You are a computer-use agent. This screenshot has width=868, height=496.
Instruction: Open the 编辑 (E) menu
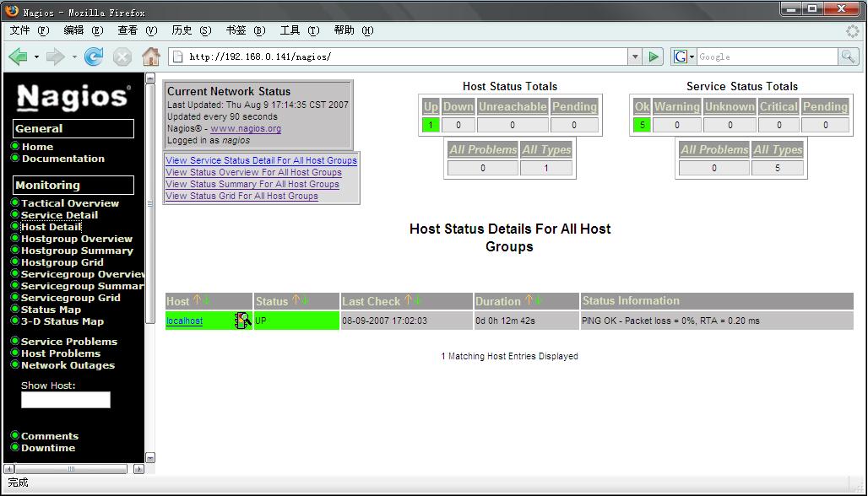[x=84, y=30]
